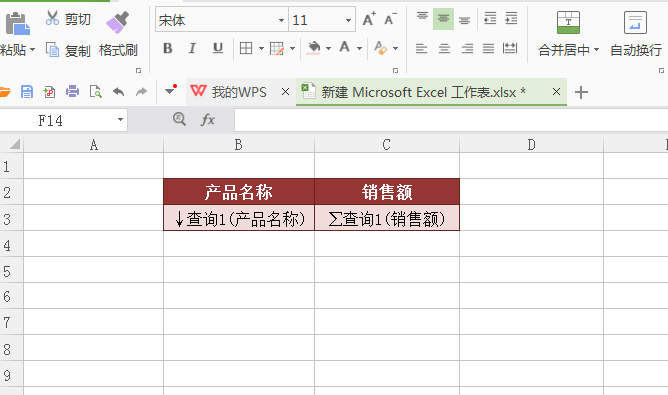Image resolution: width=668 pixels, height=395 pixels.
Task: Select the 产品名称 header cell
Action: click(239, 192)
